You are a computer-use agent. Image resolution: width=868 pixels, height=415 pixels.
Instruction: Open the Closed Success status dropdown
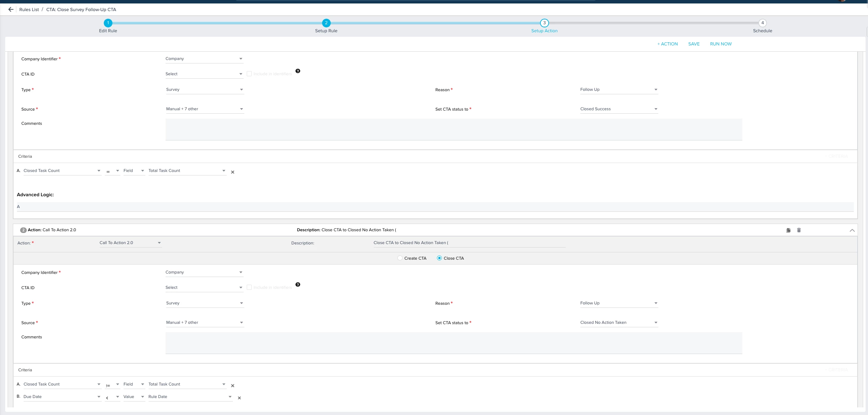pos(618,109)
